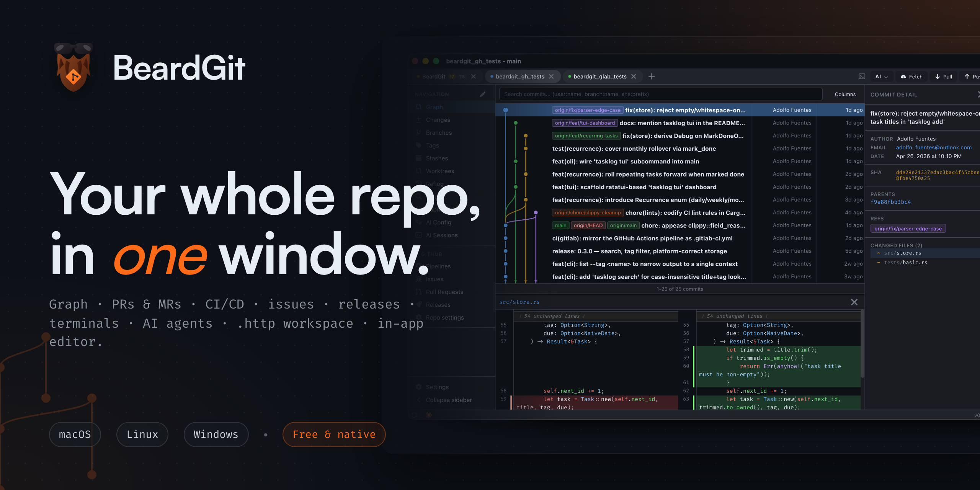The height and width of the screenshot is (490, 980).
Task: Click the origin/HEAD ref label
Action: tap(588, 225)
